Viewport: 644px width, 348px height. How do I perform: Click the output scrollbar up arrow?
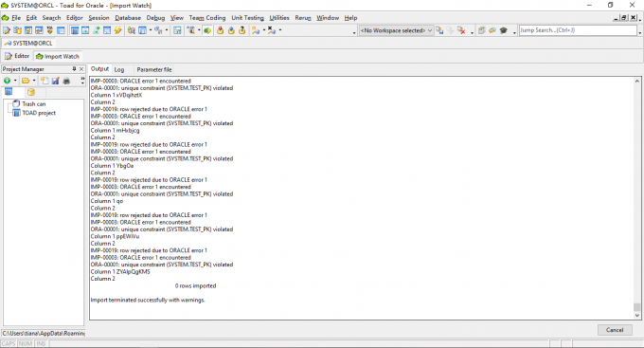tap(637, 81)
